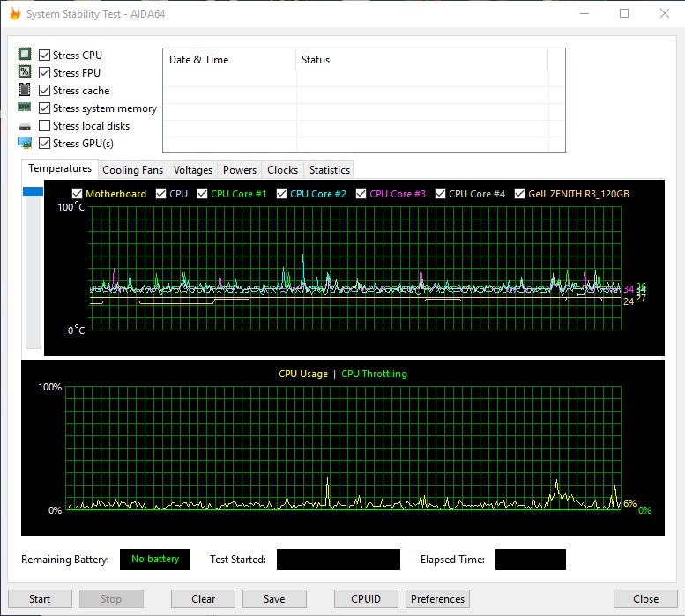This screenshot has width=685, height=616.
Task: Hide GeIL ZENITH R3_120GB temperature line
Action: (x=519, y=193)
